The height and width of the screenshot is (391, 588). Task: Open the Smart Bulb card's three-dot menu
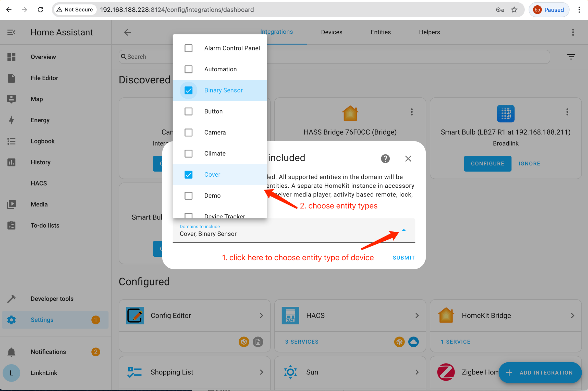click(567, 112)
